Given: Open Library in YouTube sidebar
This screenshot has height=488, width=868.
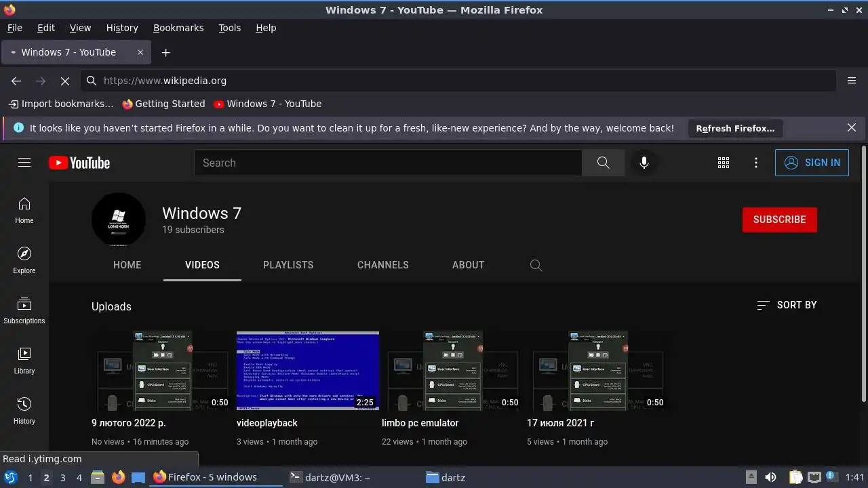Looking at the screenshot, I should 24,361.
